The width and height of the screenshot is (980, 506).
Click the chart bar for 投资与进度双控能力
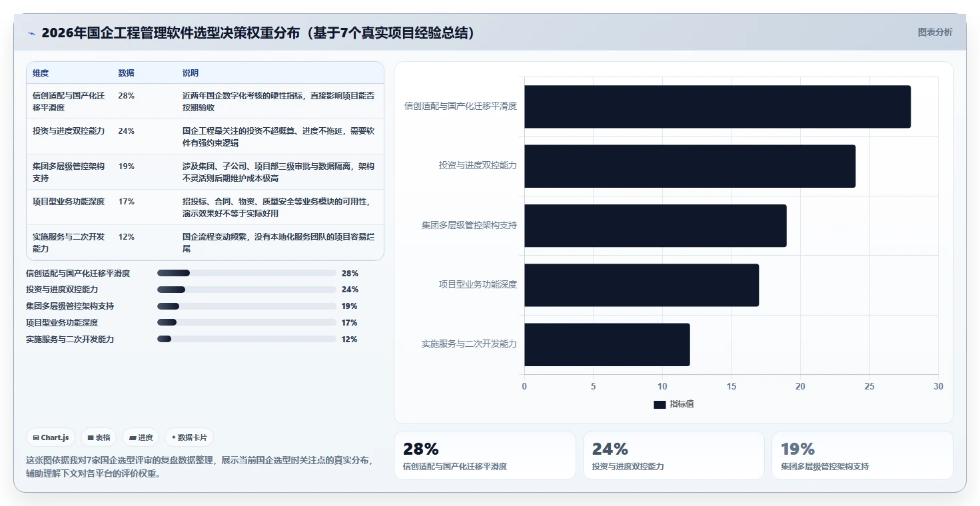[690, 166]
